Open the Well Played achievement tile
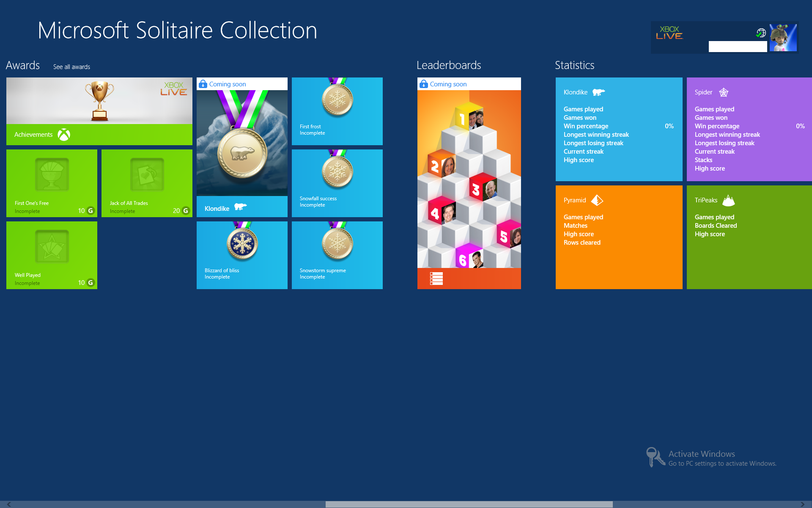Screen dimensions: 812x508 (x=52, y=255)
